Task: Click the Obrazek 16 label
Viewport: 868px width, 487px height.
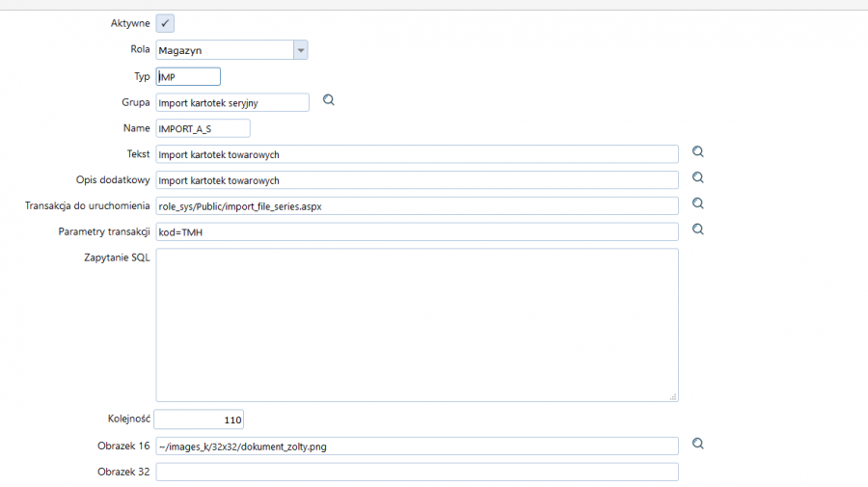Action: tap(123, 446)
